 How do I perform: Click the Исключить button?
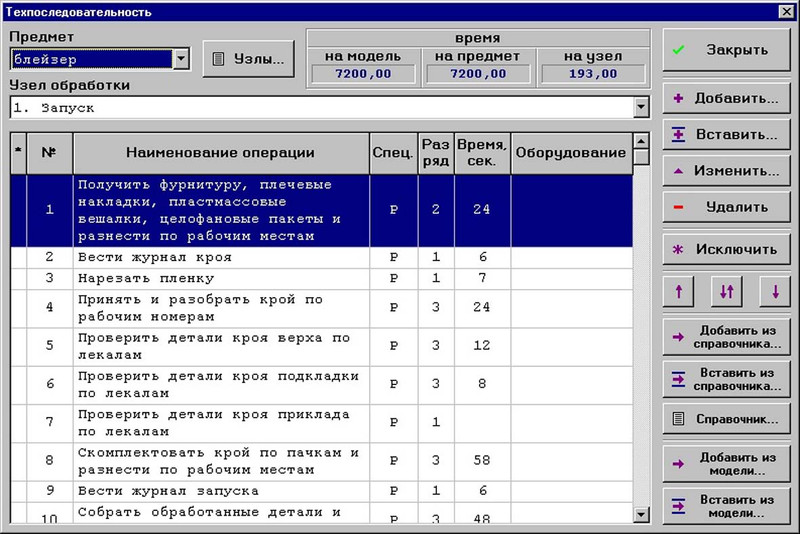pos(726,249)
